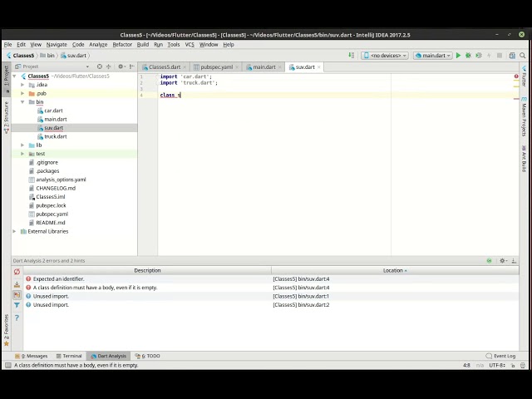The width and height of the screenshot is (532, 399).
Task: Switch to the main.dart editor tab
Action: click(x=264, y=67)
